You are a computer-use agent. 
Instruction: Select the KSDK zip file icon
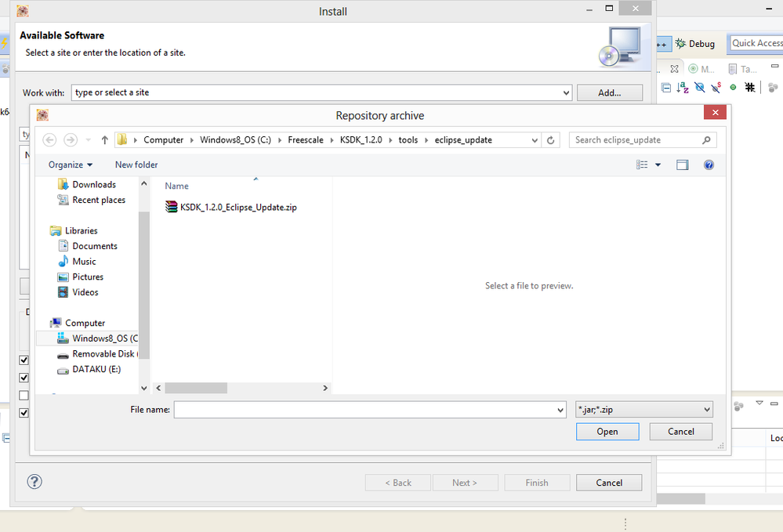point(172,207)
